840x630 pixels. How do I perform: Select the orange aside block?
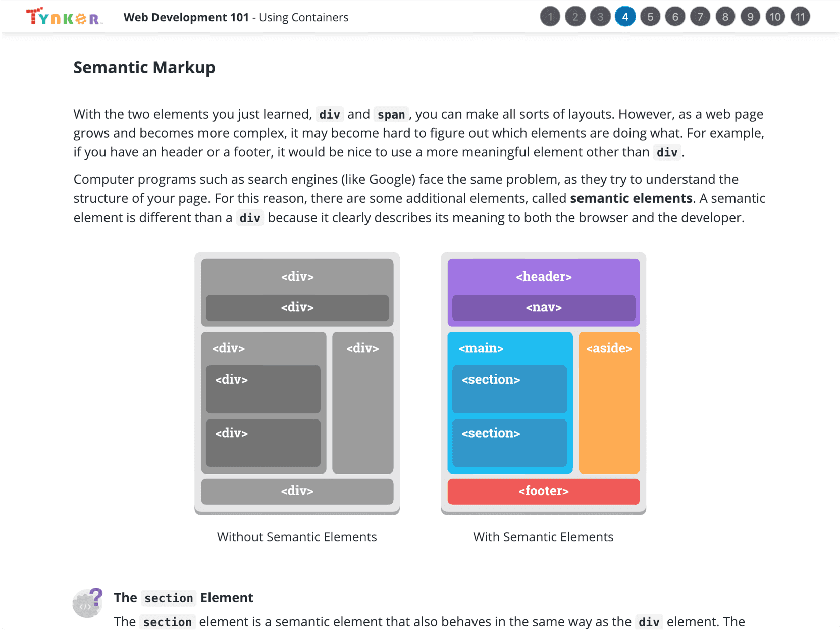click(x=609, y=402)
